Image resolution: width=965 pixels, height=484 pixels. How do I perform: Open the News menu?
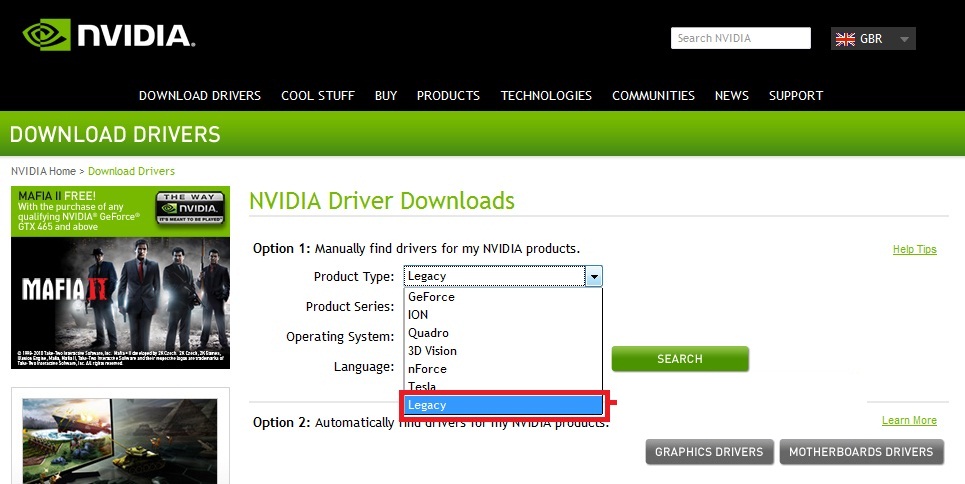point(732,95)
